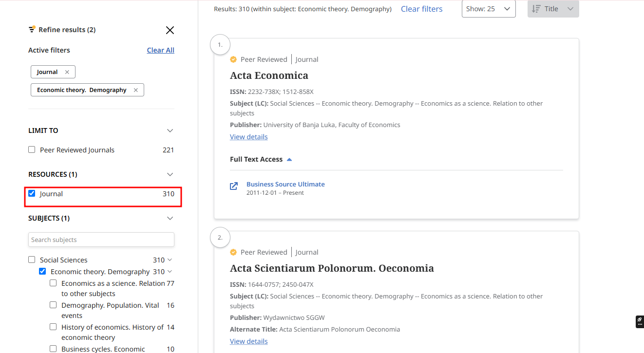
Task: Click the Refine results filter icon
Action: pyautogui.click(x=32, y=30)
